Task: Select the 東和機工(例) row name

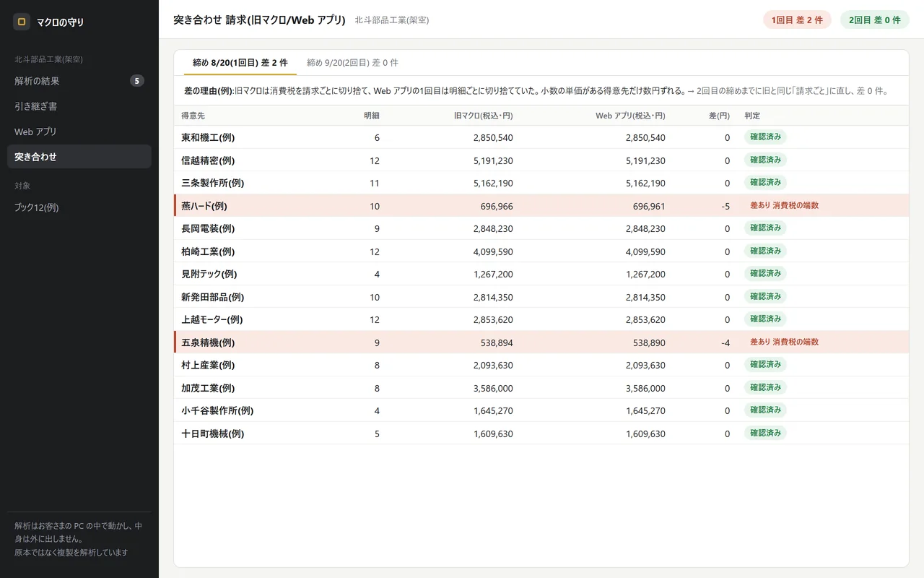Action: (208, 137)
